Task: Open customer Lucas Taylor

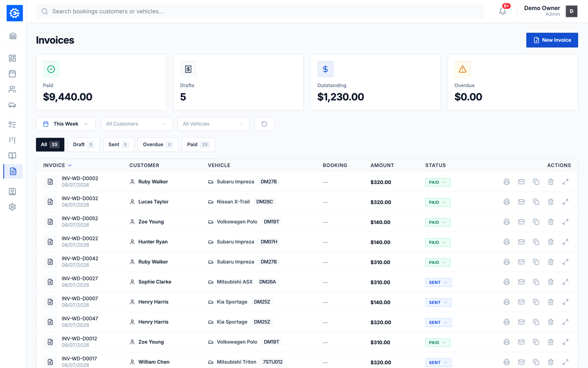Action: 153,202
